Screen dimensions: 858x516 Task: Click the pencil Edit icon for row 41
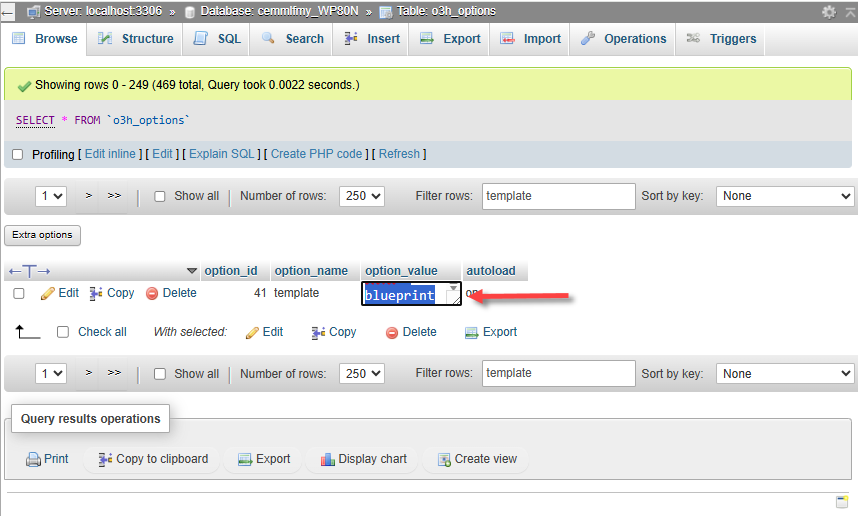[x=48, y=293]
